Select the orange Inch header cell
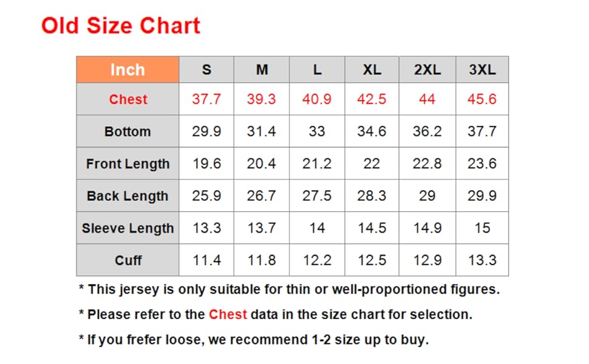The width and height of the screenshot is (589, 364). [128, 70]
